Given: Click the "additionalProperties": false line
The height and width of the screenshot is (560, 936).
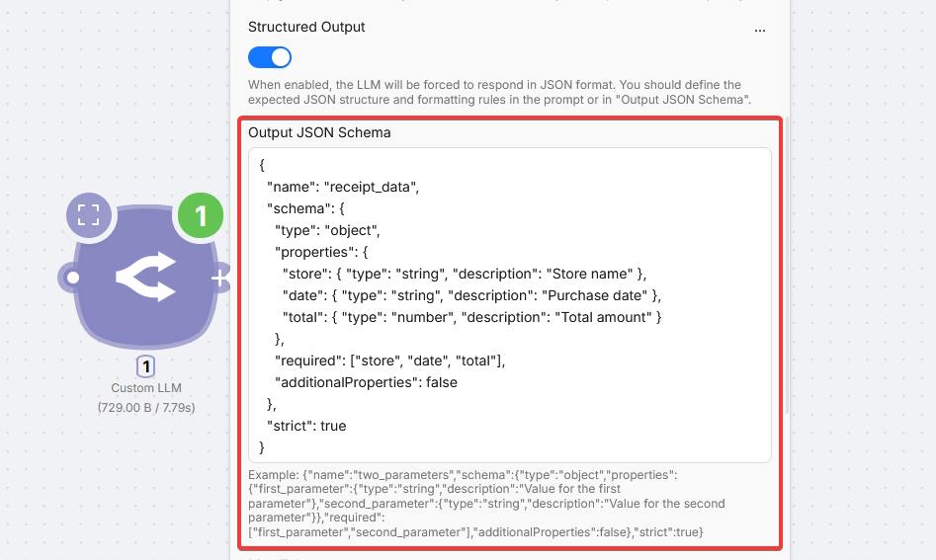Looking at the screenshot, I should point(366,382).
